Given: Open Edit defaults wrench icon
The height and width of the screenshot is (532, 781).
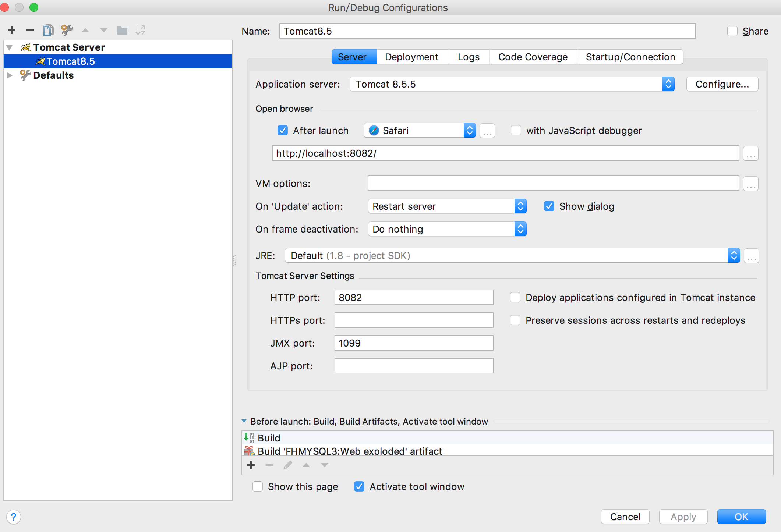Looking at the screenshot, I should (x=67, y=30).
